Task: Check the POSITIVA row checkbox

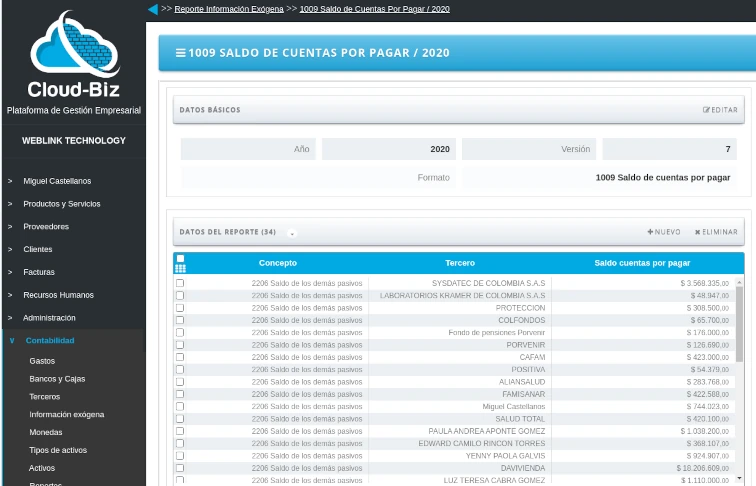Action: coord(180,369)
